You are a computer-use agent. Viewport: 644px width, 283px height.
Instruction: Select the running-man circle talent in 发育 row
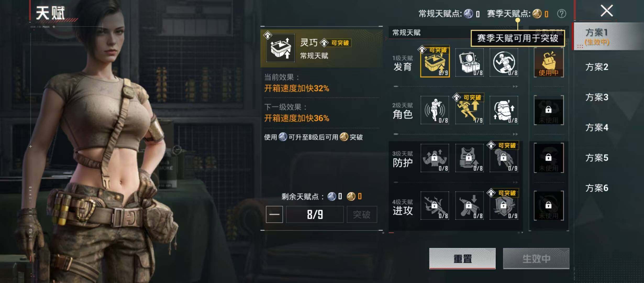pos(504,62)
